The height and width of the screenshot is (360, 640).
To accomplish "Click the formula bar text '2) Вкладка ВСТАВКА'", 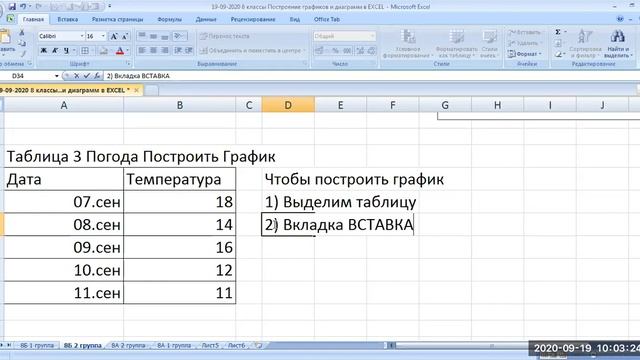I will [x=138, y=76].
